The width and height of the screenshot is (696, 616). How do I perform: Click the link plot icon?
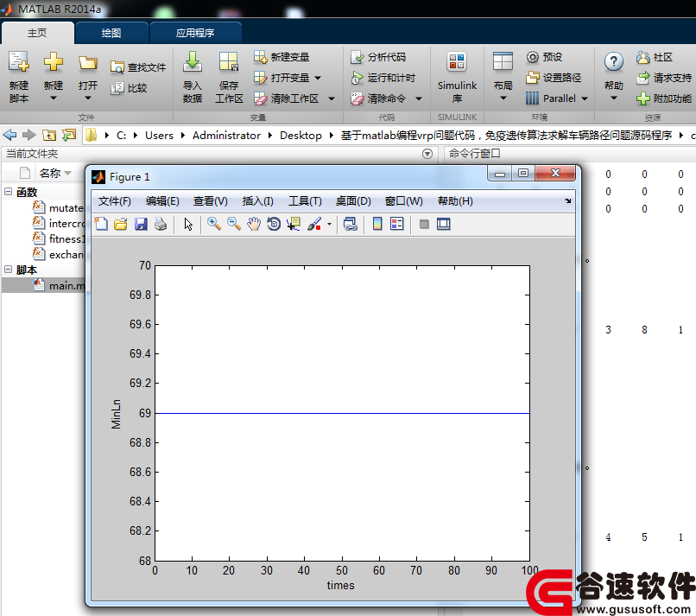point(351,224)
